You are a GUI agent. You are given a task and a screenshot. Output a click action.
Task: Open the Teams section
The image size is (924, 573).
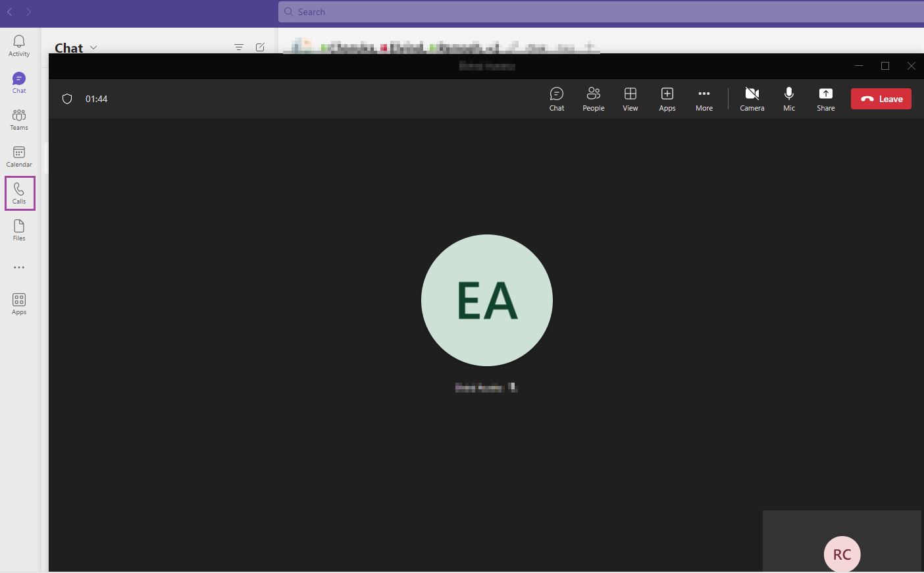[19, 120]
